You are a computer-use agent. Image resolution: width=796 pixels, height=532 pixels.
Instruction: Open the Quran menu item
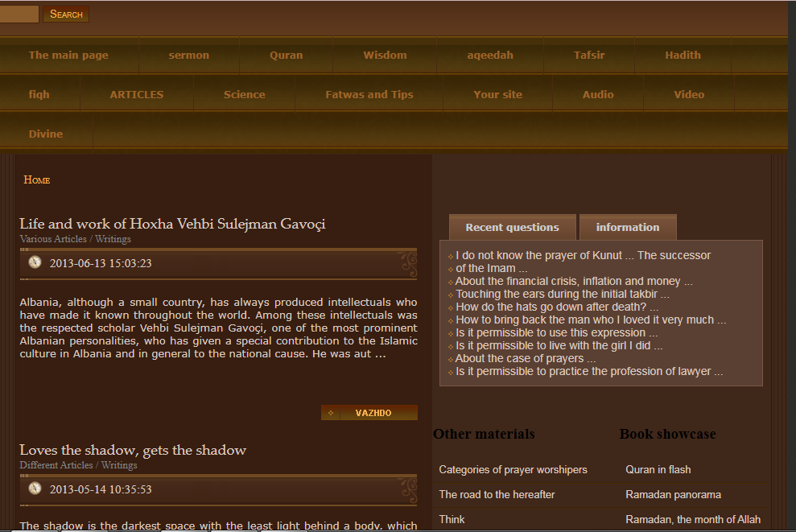coord(286,55)
